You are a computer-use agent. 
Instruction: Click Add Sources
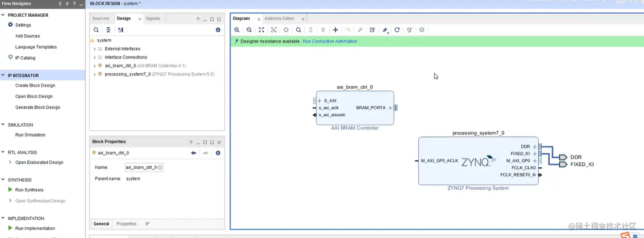(28, 36)
